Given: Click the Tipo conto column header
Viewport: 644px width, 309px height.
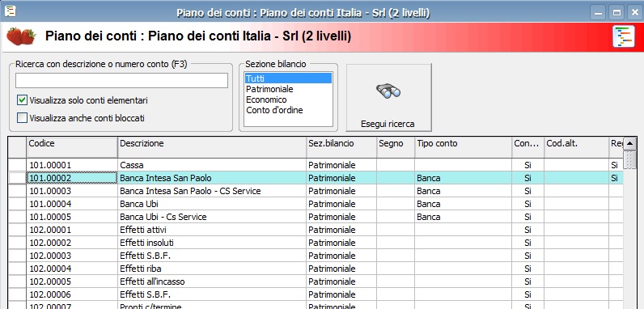Looking at the screenshot, I should (464, 147).
